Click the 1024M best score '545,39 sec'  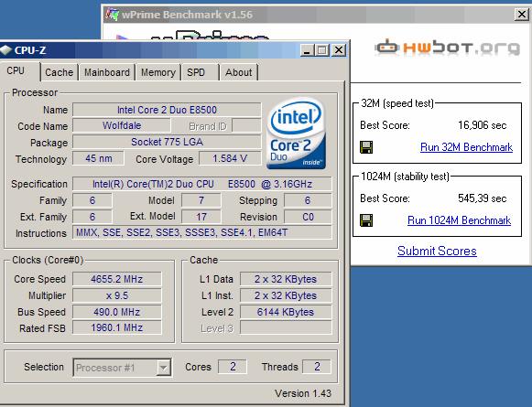pos(483,198)
